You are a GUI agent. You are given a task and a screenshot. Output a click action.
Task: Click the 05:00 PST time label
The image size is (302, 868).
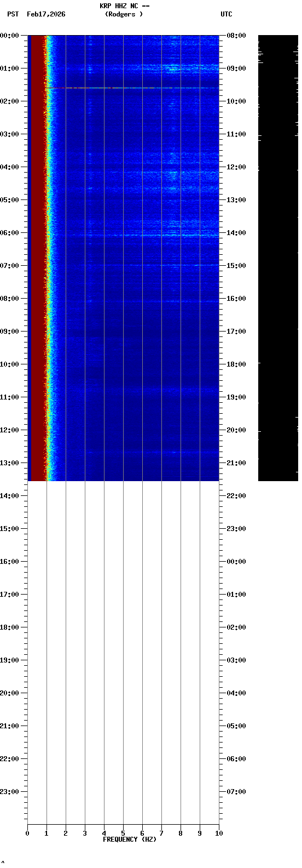click(x=9, y=200)
